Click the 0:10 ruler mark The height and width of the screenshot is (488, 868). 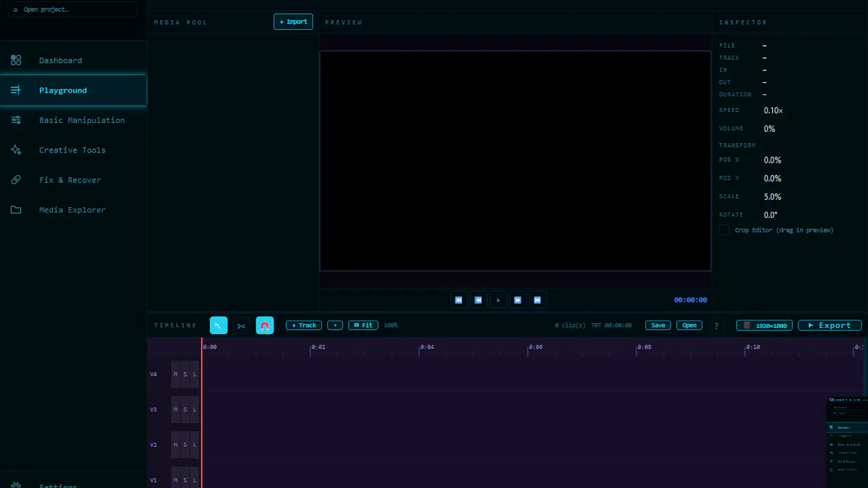pos(752,347)
